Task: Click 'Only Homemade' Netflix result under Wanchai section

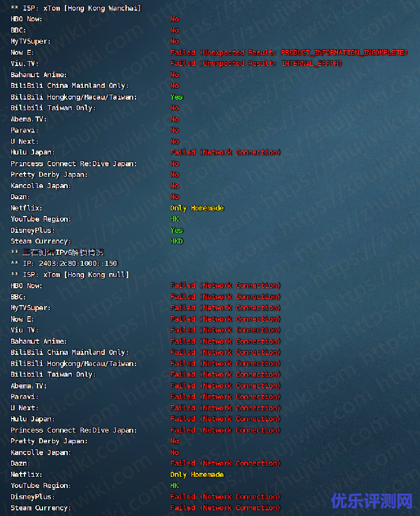Action: (197, 208)
